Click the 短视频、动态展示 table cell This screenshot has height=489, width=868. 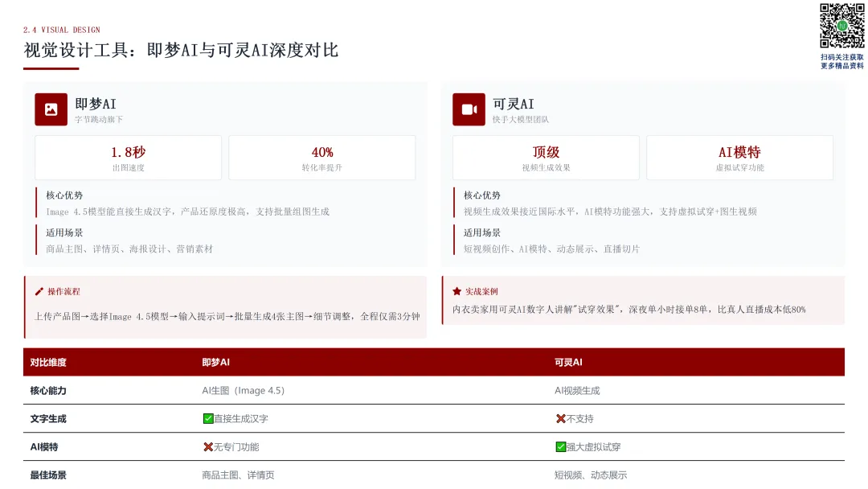pos(592,475)
